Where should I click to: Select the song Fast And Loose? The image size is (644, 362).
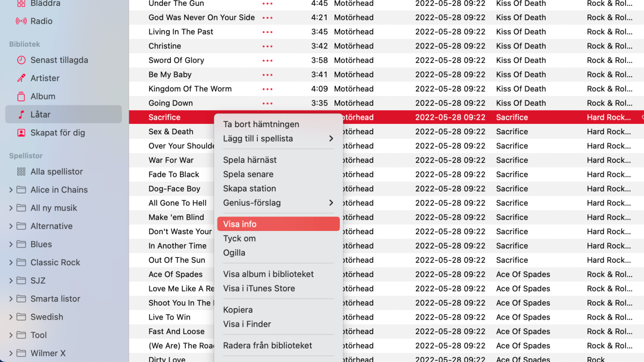pyautogui.click(x=176, y=331)
